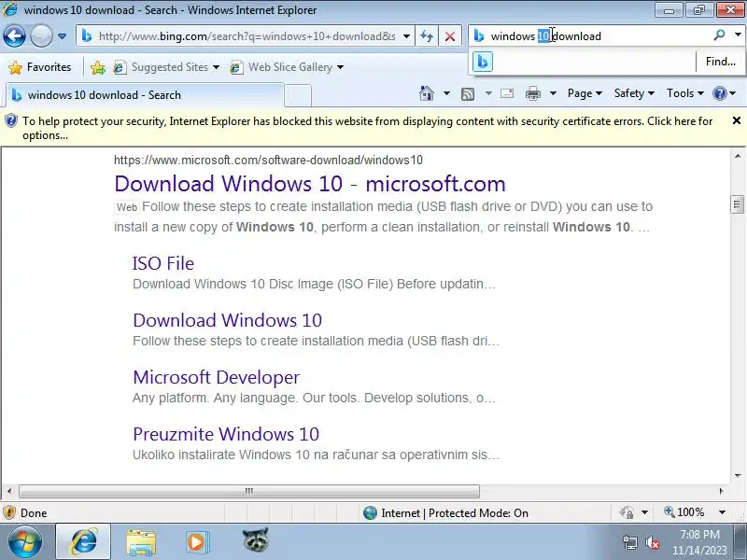Image resolution: width=747 pixels, height=560 pixels.
Task: Open the Safety menu
Action: (x=634, y=93)
